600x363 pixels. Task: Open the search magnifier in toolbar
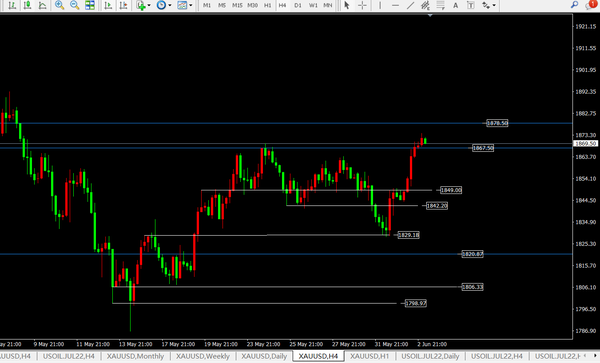[574, 5]
